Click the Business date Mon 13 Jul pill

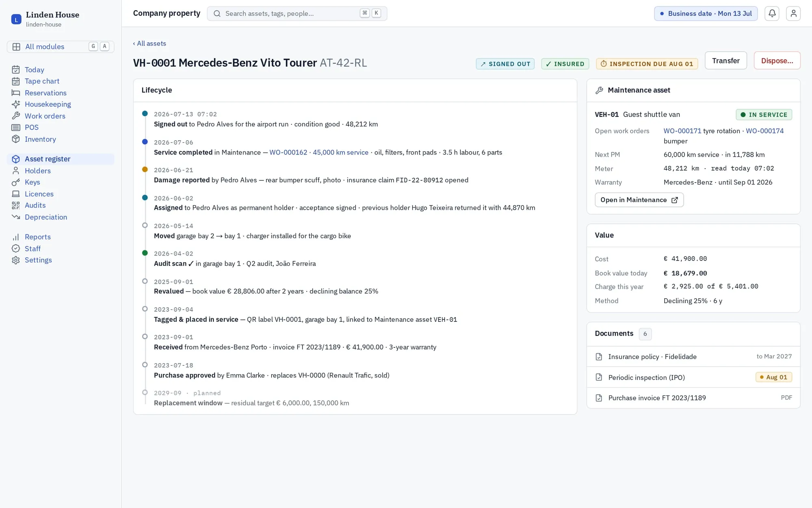click(x=706, y=13)
